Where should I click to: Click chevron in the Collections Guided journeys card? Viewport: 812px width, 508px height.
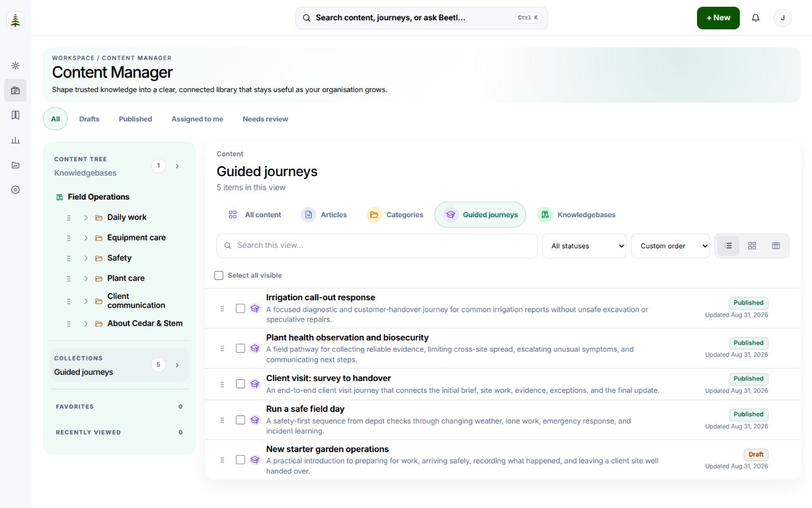[177, 365]
